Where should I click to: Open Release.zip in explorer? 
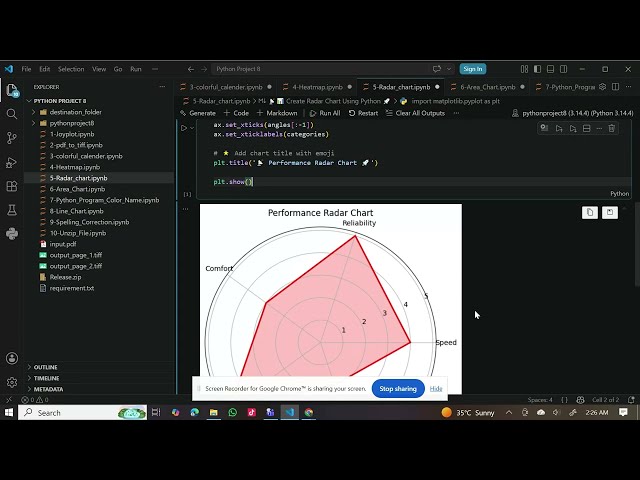click(65, 277)
